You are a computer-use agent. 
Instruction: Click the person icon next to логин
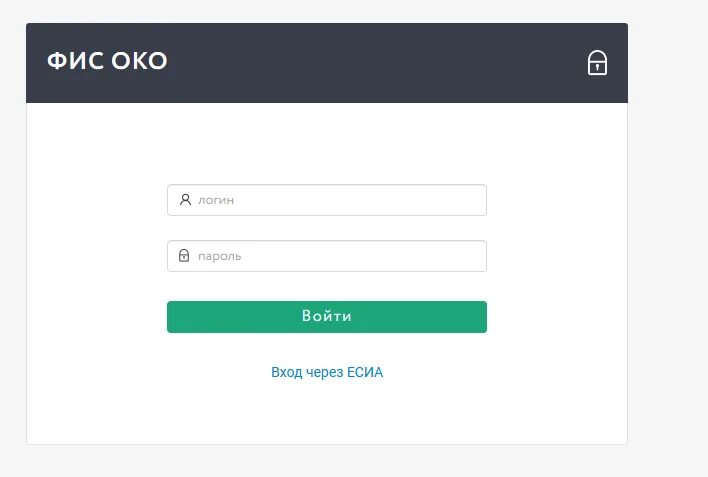185,200
